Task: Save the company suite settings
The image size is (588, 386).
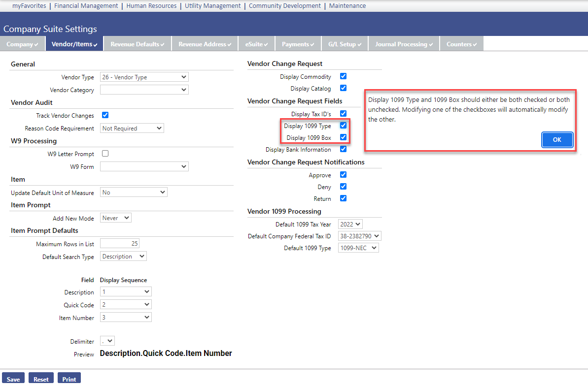Action: [13, 379]
